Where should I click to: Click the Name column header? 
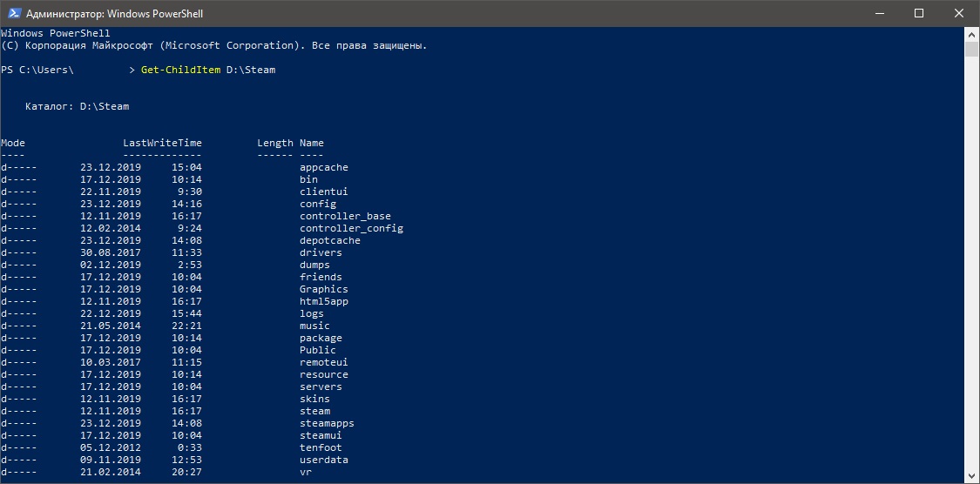(312, 143)
